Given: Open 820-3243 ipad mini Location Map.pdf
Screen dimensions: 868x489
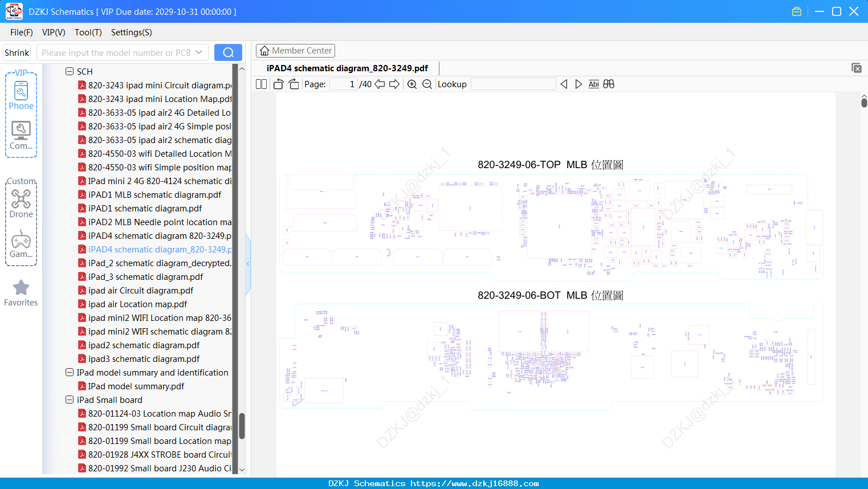Looking at the screenshot, I should [160, 99].
